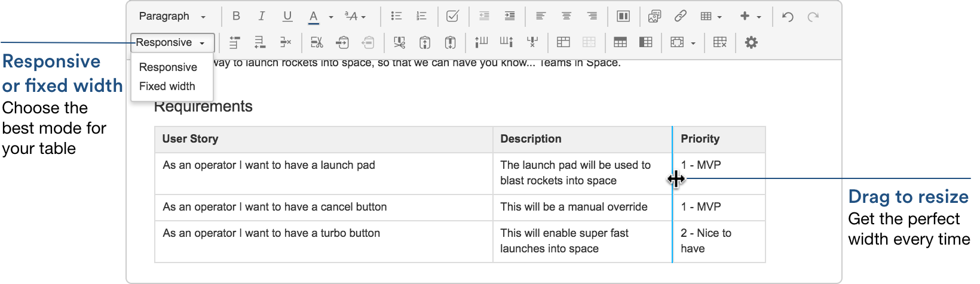Click the 'This will be a manual override' cell
The width and height of the screenshot is (980, 284).
pyautogui.click(x=574, y=207)
